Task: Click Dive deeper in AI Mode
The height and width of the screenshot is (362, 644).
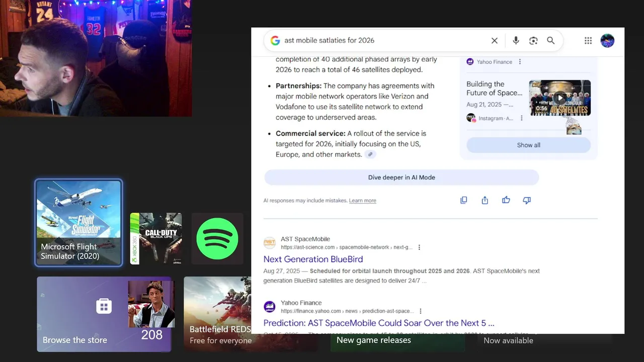Action: pos(401,177)
